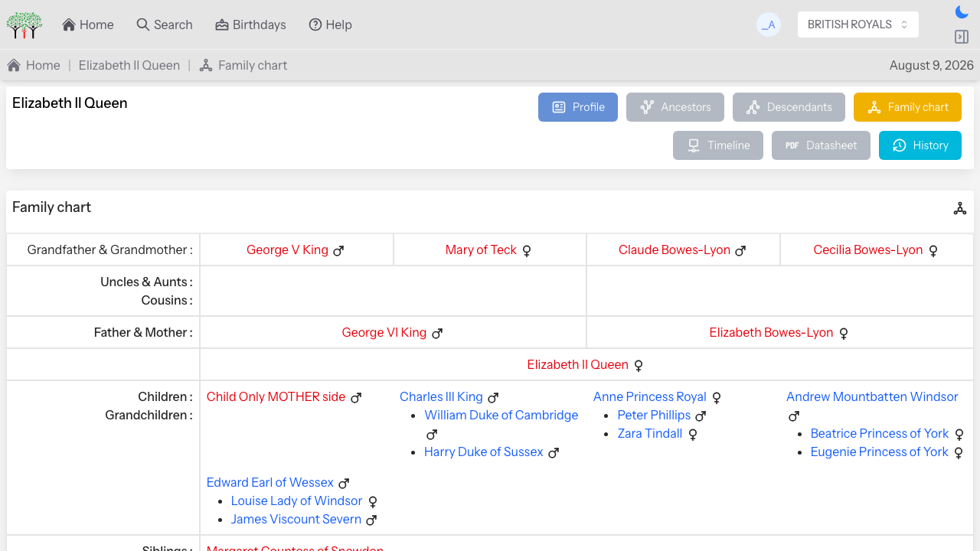The image size is (980, 551).
Task: Click male symbol beside Harry Duke of Sussex
Action: point(554,452)
